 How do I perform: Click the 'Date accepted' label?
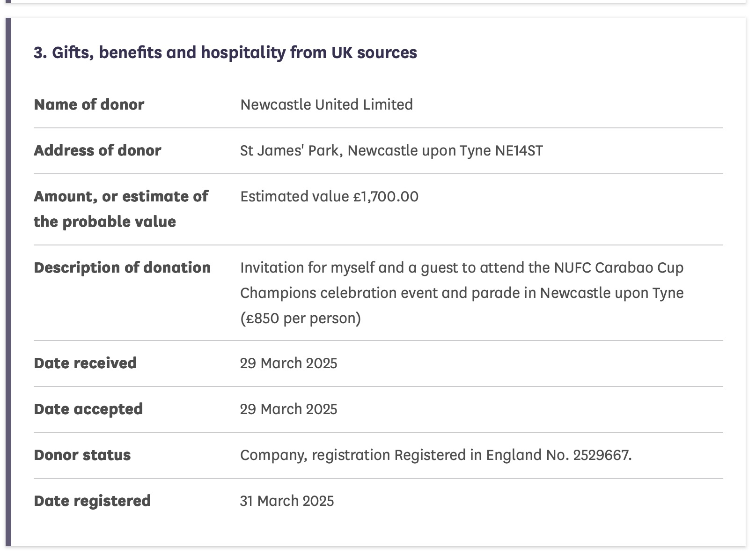88,409
